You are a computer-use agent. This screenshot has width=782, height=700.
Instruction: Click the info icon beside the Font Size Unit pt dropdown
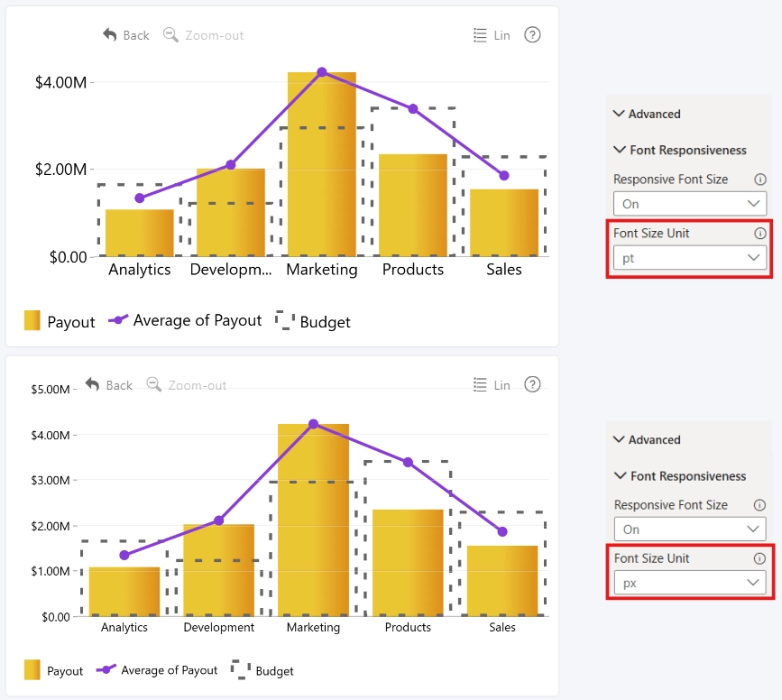tap(760, 233)
